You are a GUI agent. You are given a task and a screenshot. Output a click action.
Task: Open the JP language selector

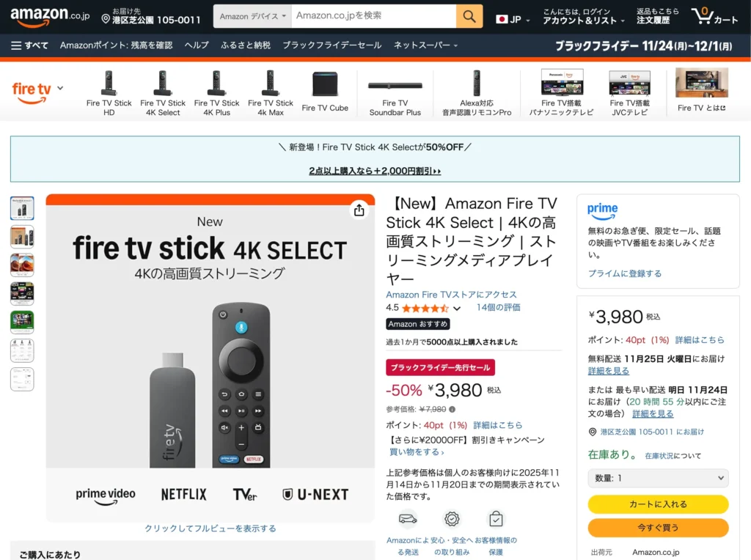(x=513, y=20)
